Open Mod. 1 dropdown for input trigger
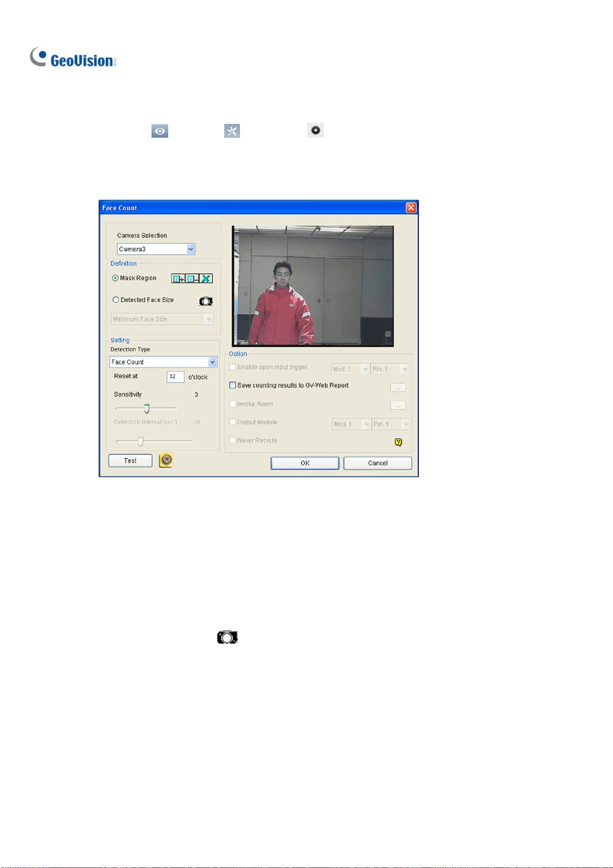This screenshot has height=868, width=613. (350, 369)
